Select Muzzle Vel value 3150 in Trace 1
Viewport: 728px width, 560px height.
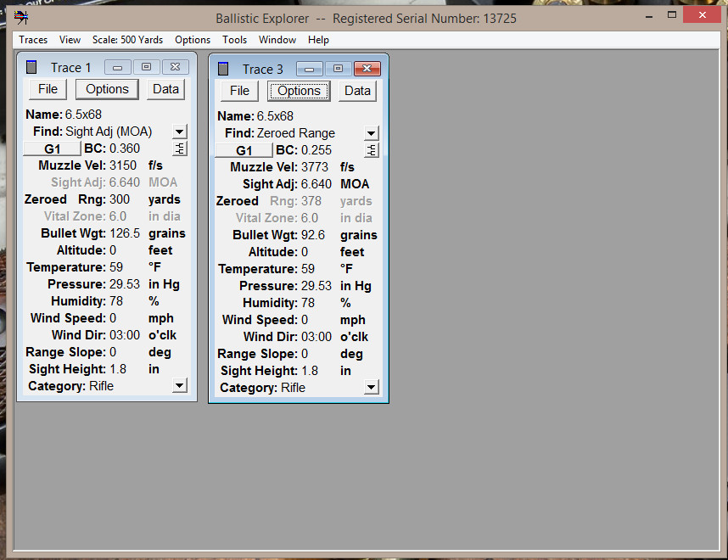point(123,165)
